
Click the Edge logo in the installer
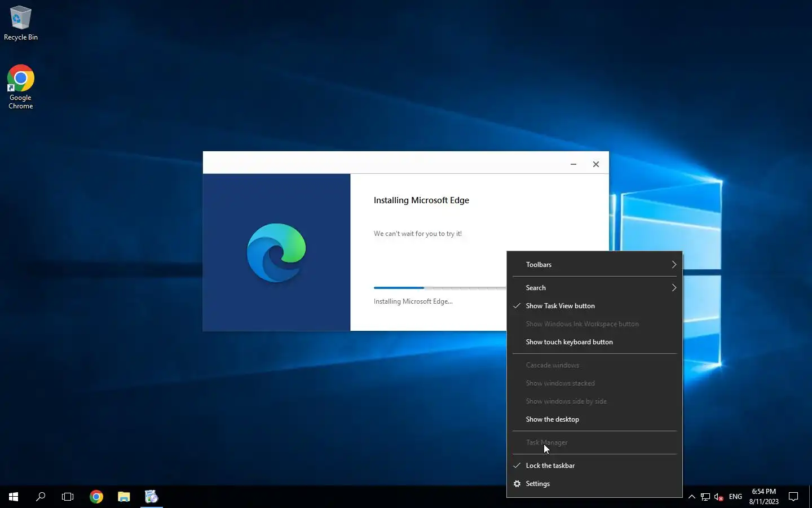point(276,252)
